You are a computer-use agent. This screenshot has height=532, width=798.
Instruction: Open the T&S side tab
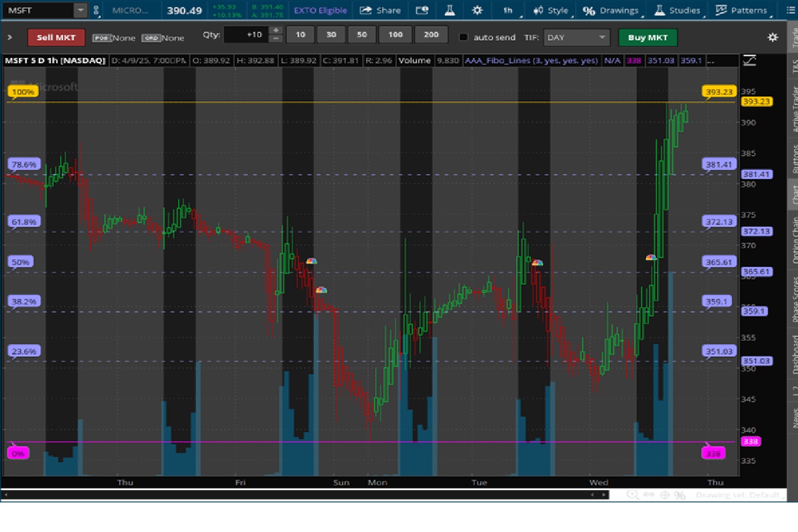793,66
